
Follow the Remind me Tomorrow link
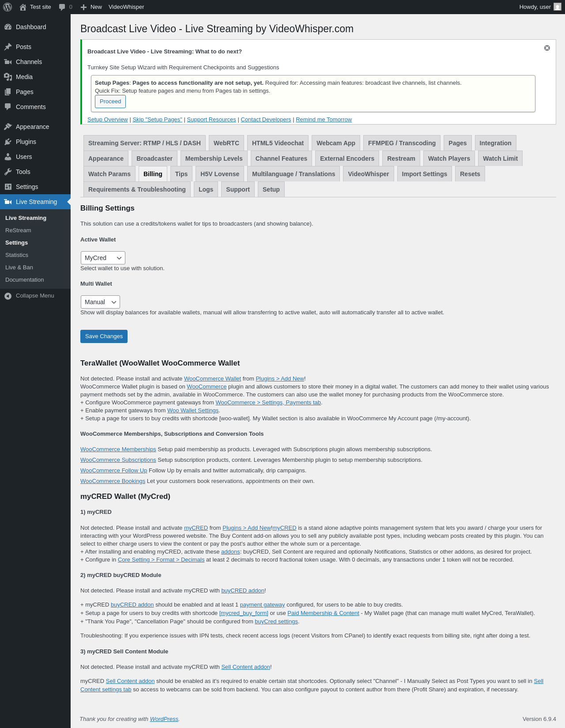tap(324, 120)
